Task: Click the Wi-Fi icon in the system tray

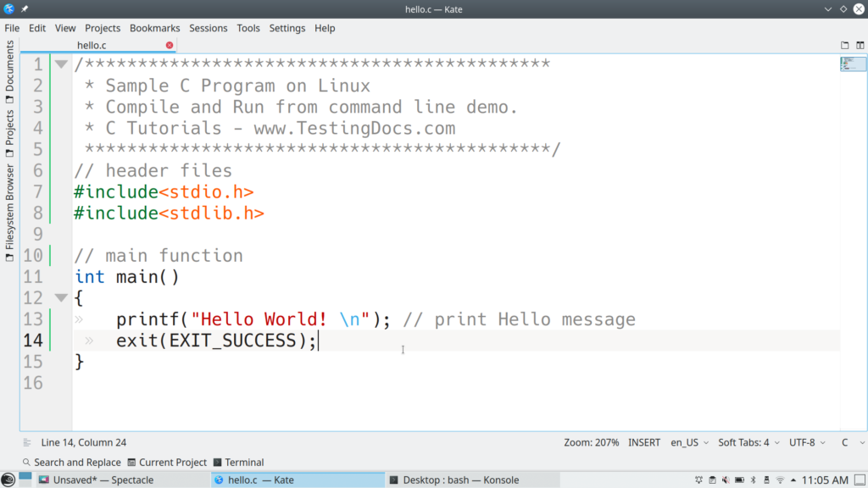Action: [780, 480]
